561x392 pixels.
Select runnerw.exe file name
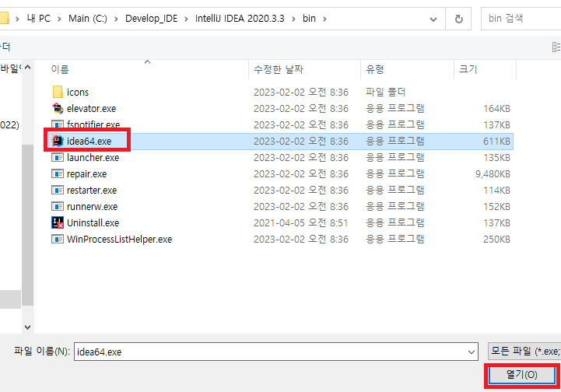tap(92, 207)
